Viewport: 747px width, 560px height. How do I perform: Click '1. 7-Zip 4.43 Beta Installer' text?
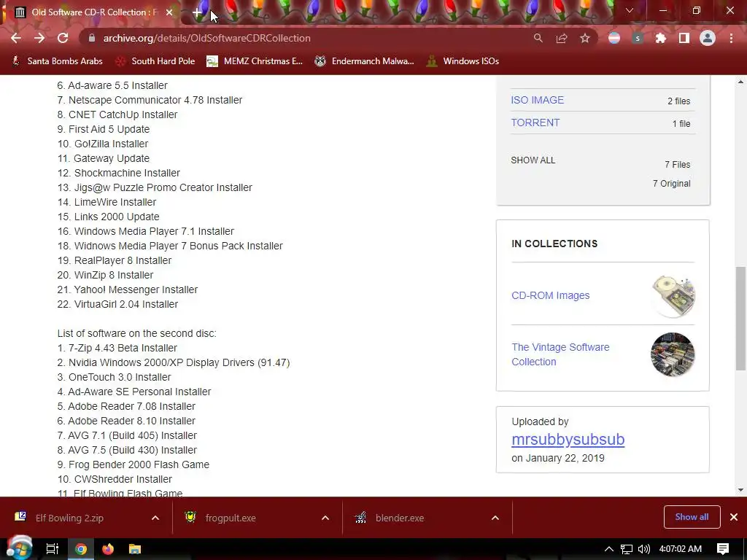[117, 348]
